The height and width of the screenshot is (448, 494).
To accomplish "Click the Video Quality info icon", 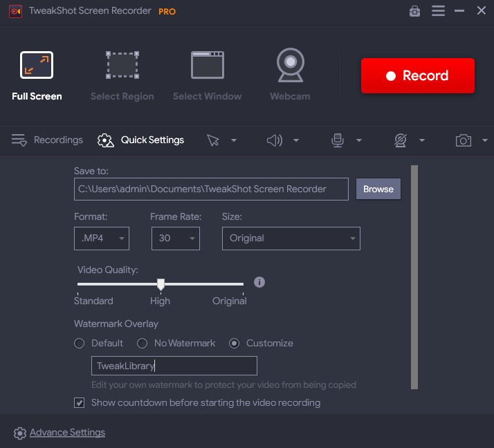I will pos(259,282).
